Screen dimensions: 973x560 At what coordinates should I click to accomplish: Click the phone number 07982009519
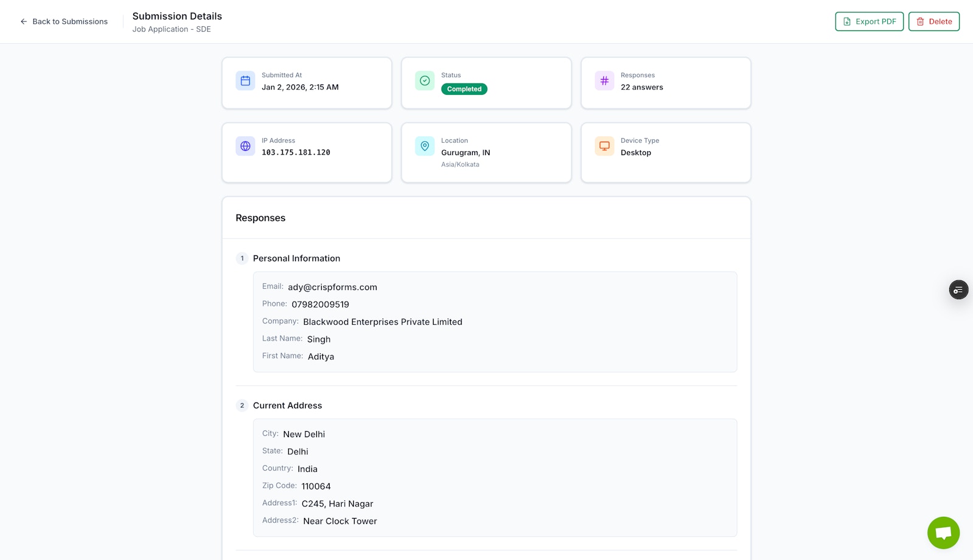click(320, 305)
